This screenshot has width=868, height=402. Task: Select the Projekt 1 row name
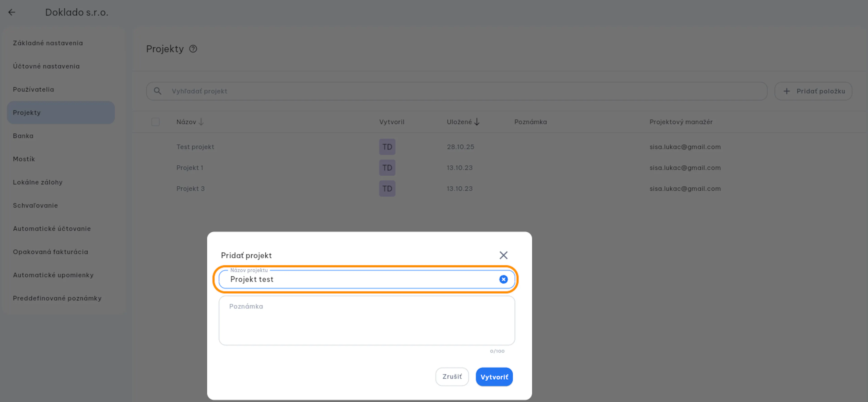pyautogui.click(x=190, y=168)
